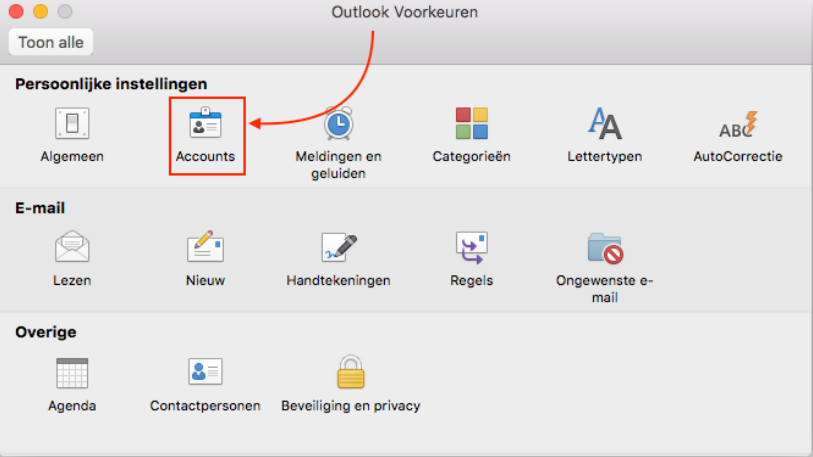Open the Algemeen preferences pane
Image resolution: width=813 pixels, height=457 pixels.
72,124
